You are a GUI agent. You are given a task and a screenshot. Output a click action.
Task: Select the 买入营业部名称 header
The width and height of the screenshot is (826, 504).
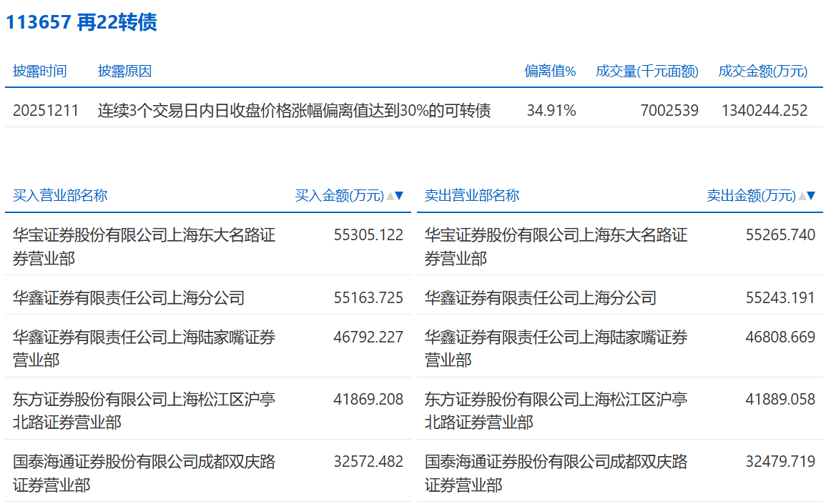(x=60, y=195)
